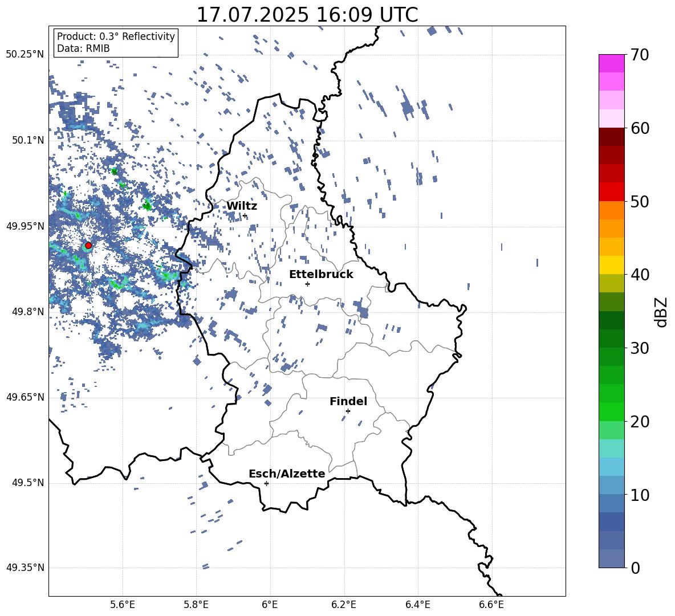Viewport: 675px width, 616px height.
Task: Click the Esch/Alzette label
Action: click(x=287, y=474)
